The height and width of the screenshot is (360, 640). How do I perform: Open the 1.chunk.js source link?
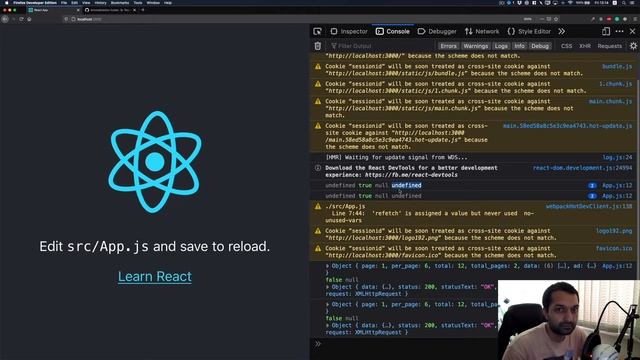pyautogui.click(x=616, y=84)
